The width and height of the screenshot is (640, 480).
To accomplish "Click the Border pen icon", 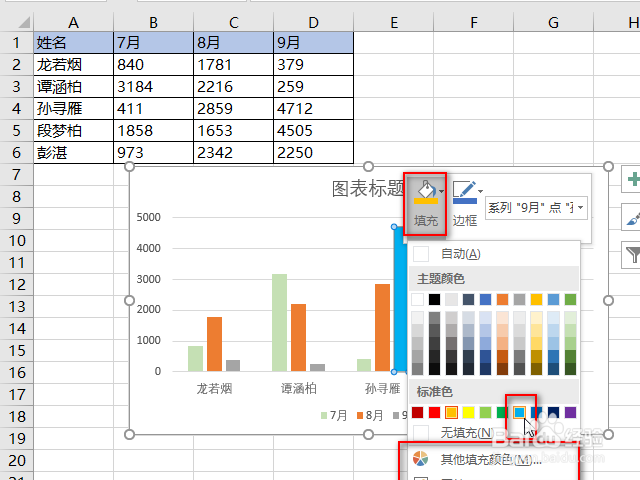I will point(464,192).
